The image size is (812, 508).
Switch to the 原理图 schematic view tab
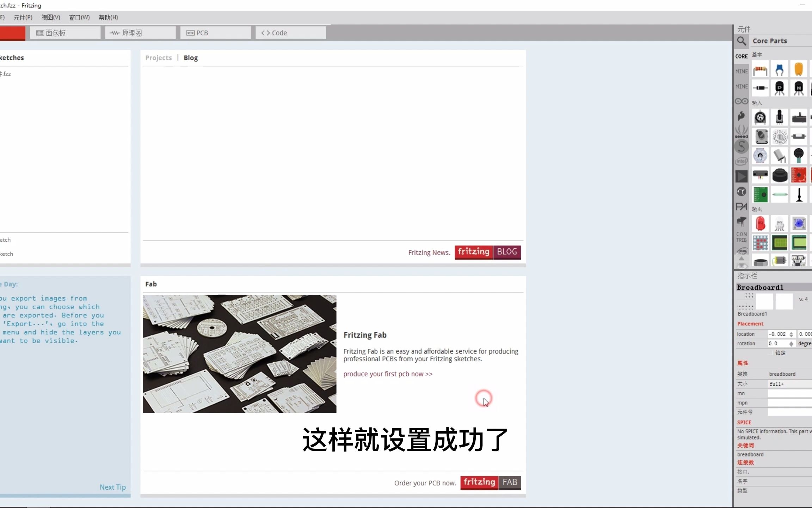[140, 33]
